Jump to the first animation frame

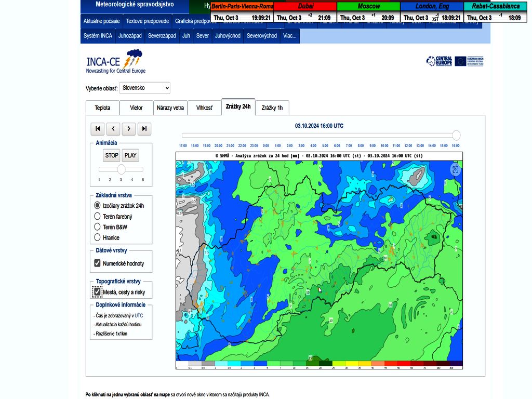[x=97, y=129]
